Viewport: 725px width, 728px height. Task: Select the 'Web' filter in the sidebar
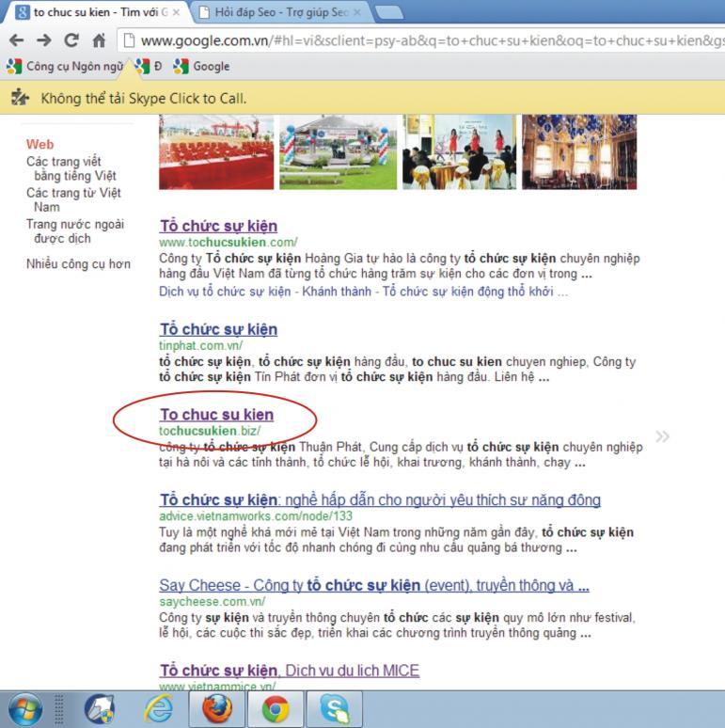(x=39, y=145)
